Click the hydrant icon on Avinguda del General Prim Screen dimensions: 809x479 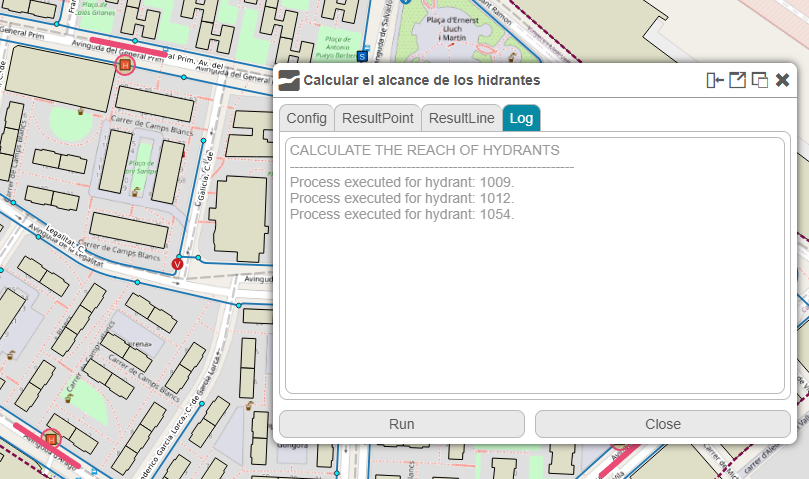(125, 66)
